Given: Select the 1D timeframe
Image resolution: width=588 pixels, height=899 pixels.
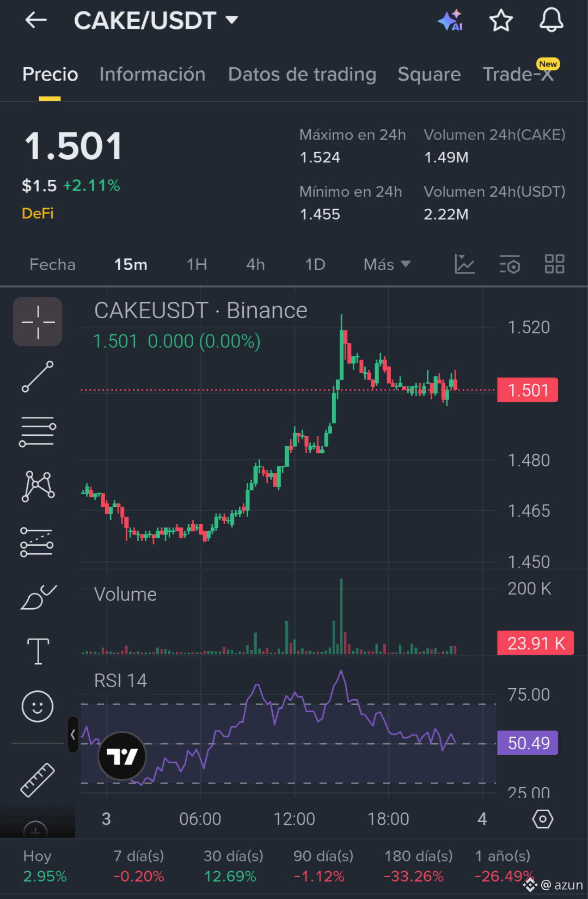Looking at the screenshot, I should (x=315, y=265).
